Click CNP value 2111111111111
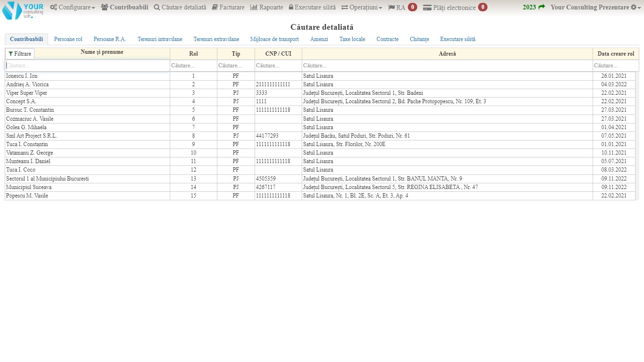Viewport: 644px width, 362px height. click(x=273, y=84)
